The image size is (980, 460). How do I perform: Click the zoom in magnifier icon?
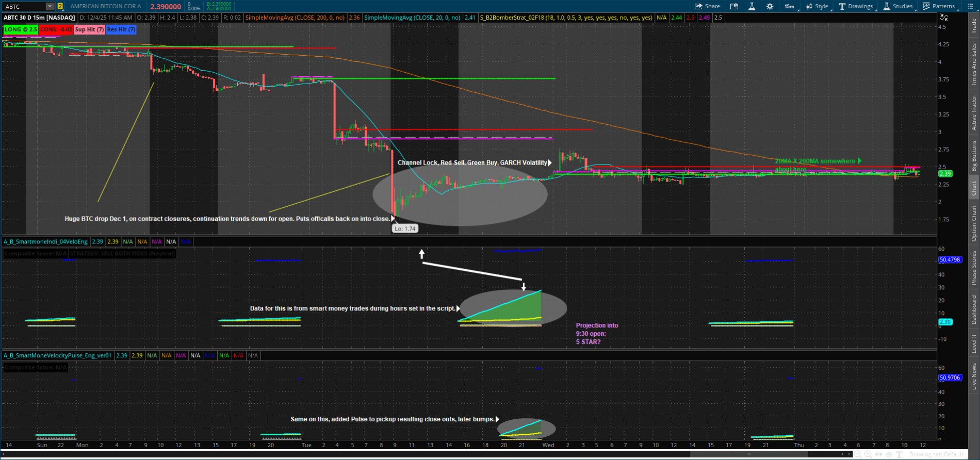868,454
